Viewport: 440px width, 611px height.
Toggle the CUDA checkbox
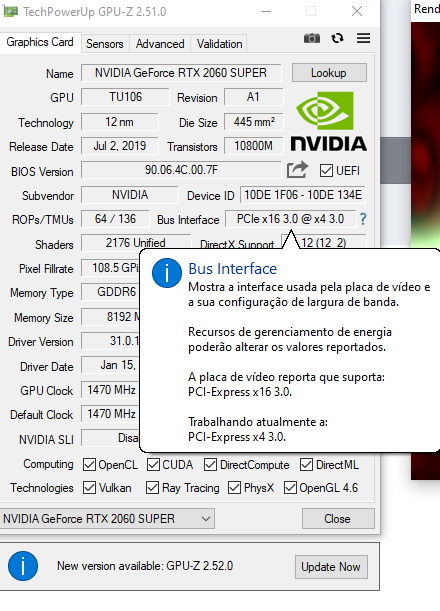tap(153, 464)
